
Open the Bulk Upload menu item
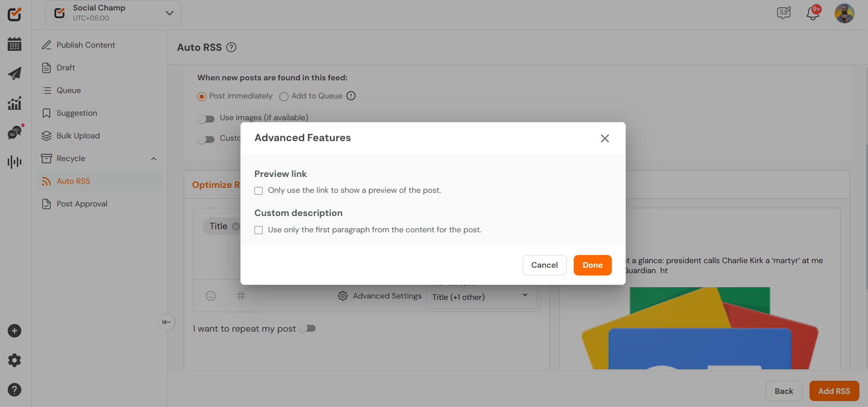78,136
